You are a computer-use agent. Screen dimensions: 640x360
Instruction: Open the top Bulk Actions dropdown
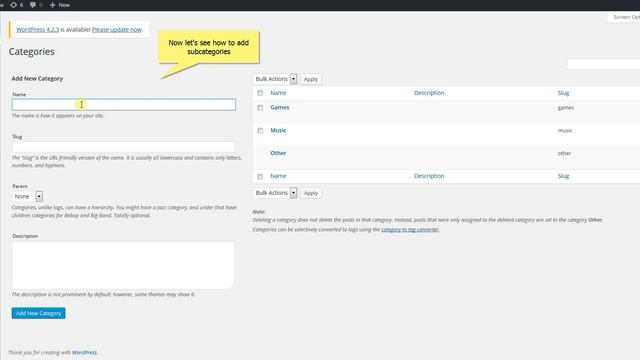[x=275, y=79]
